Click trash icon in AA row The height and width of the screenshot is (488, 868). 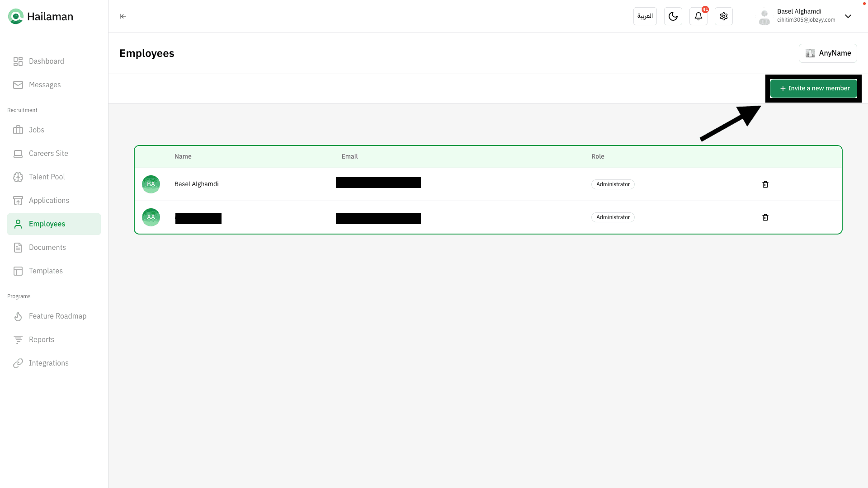pyautogui.click(x=765, y=217)
